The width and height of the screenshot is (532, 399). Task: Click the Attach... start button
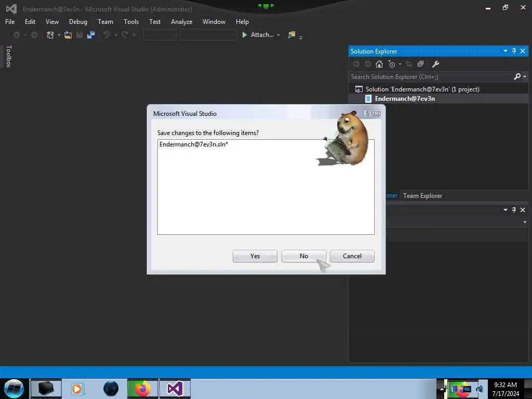pos(258,35)
